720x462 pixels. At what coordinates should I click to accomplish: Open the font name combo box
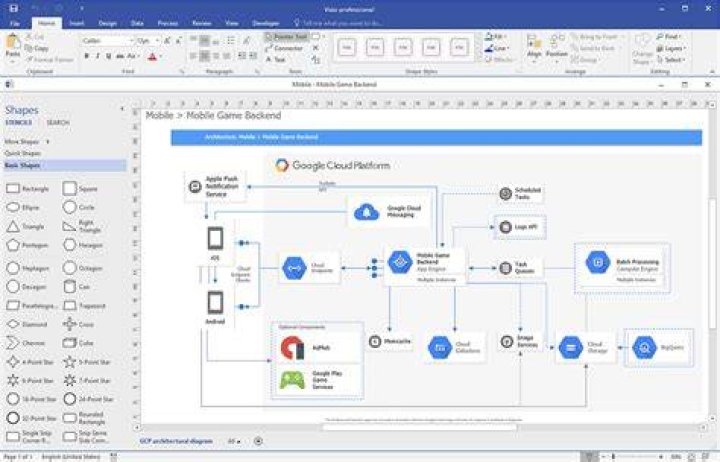tap(108, 41)
